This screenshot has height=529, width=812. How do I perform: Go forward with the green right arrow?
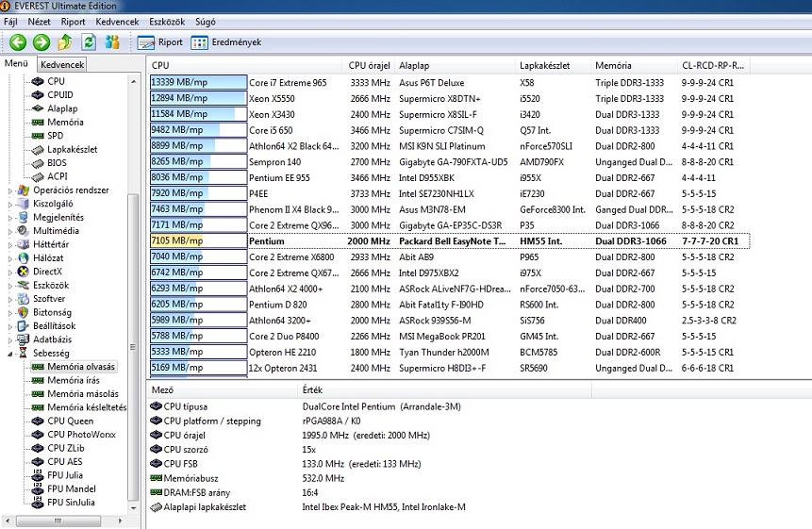click(x=41, y=42)
